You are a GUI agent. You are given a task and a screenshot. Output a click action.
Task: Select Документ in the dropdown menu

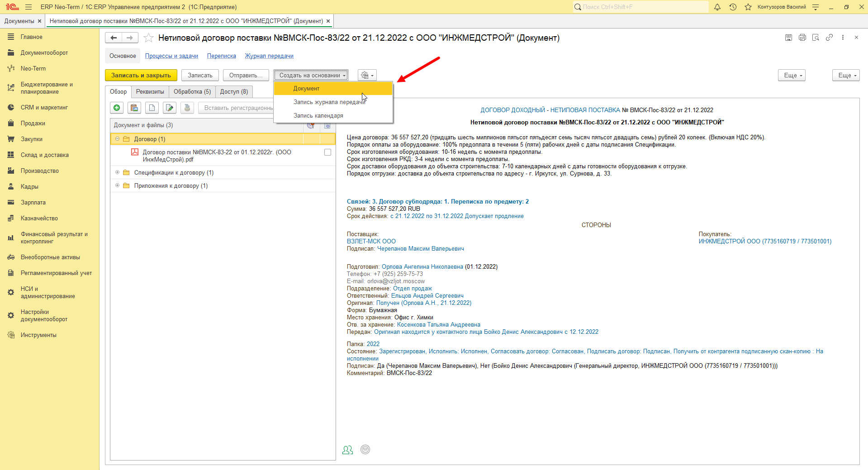[x=333, y=88]
